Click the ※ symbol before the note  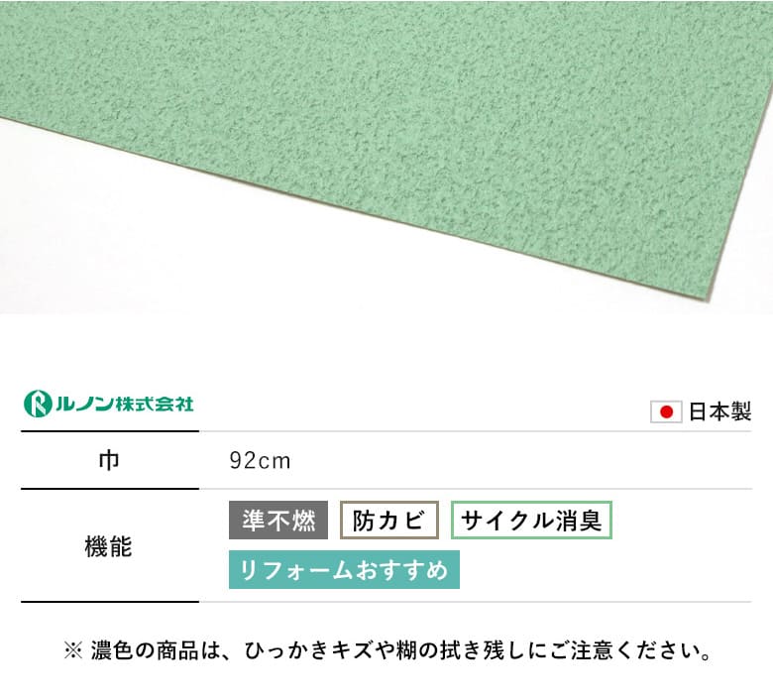pos(73,651)
